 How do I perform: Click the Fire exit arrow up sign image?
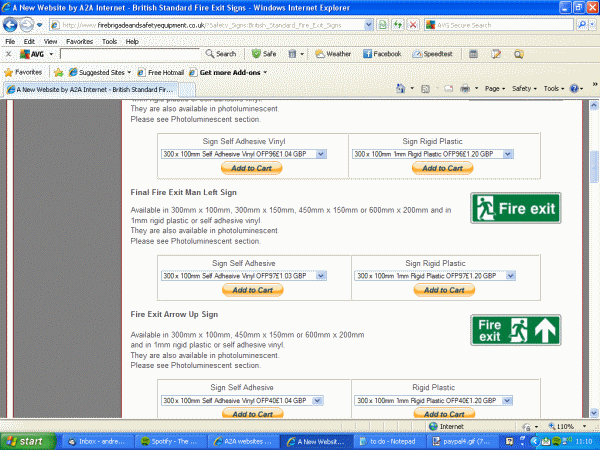(x=515, y=330)
